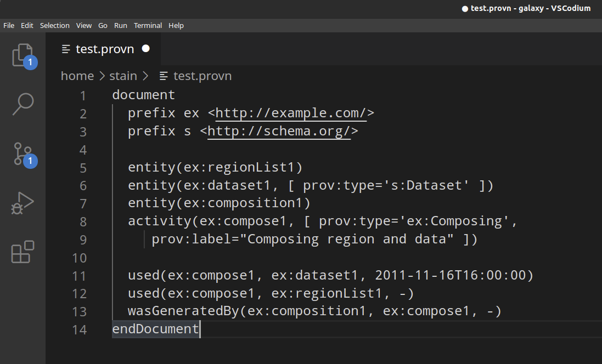This screenshot has height=364, width=602.
Task: Open the Search panel
Action: pyautogui.click(x=22, y=104)
